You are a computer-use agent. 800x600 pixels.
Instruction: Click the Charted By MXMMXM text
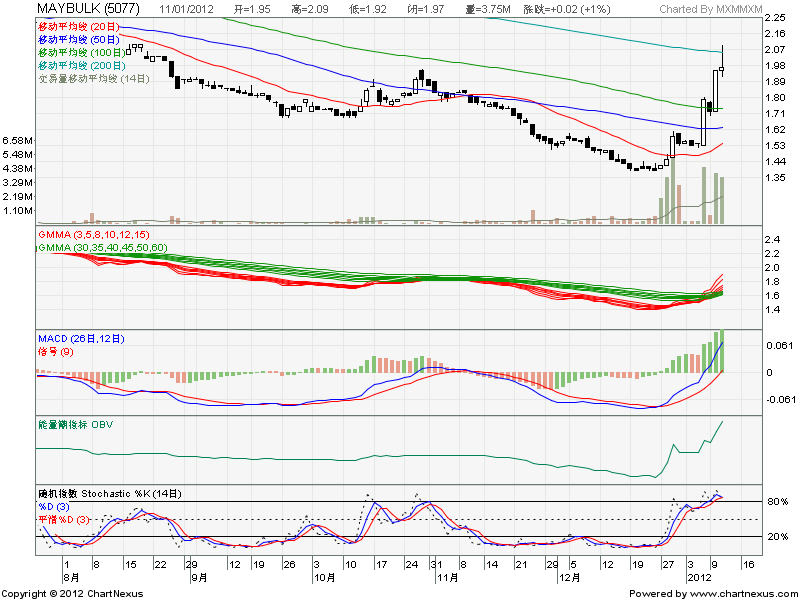pyautogui.click(x=711, y=9)
